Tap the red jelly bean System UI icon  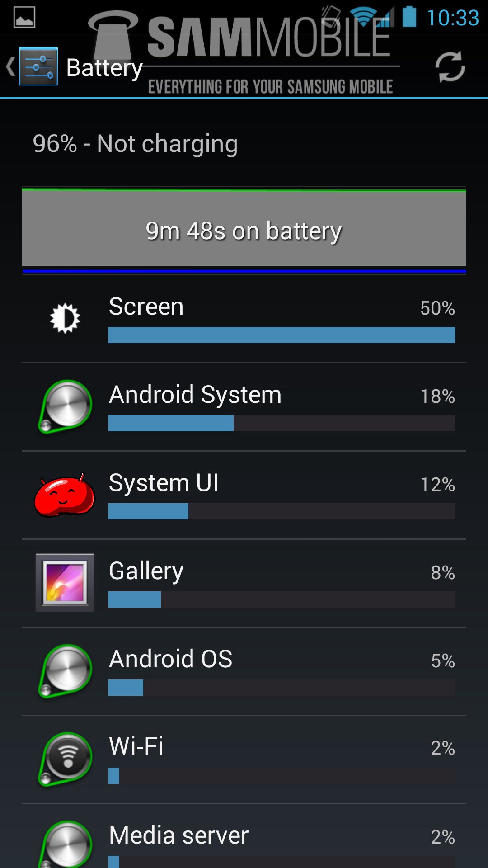tap(65, 495)
